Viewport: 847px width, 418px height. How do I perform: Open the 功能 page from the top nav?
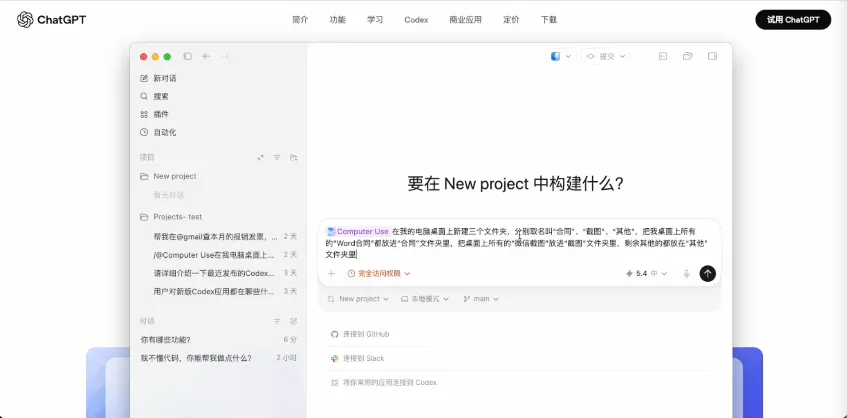click(x=337, y=20)
